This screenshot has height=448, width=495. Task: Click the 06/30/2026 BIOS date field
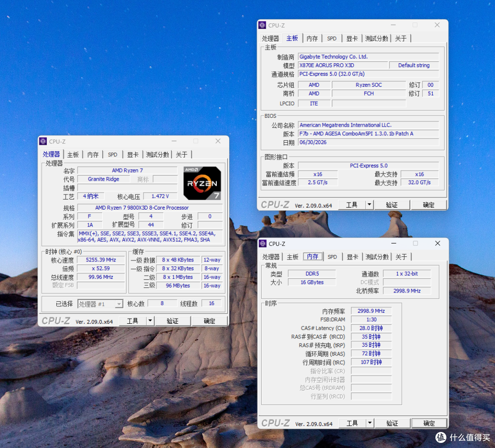pyautogui.click(x=368, y=142)
